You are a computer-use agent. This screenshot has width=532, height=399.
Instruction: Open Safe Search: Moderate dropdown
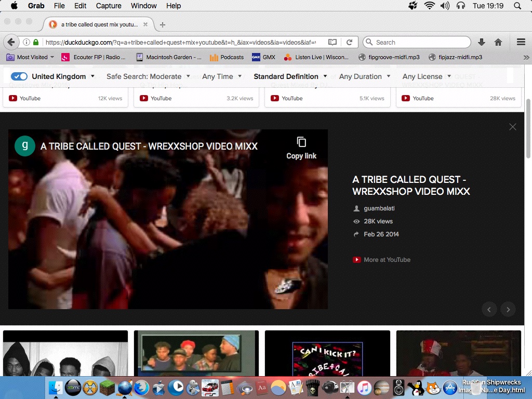pos(148,76)
